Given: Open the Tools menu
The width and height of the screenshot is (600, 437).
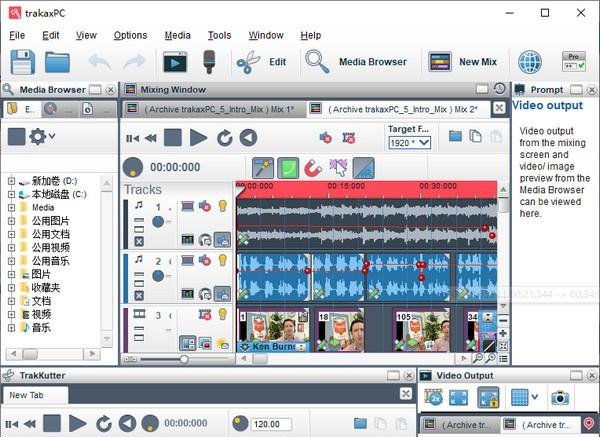Looking at the screenshot, I should point(219,35).
